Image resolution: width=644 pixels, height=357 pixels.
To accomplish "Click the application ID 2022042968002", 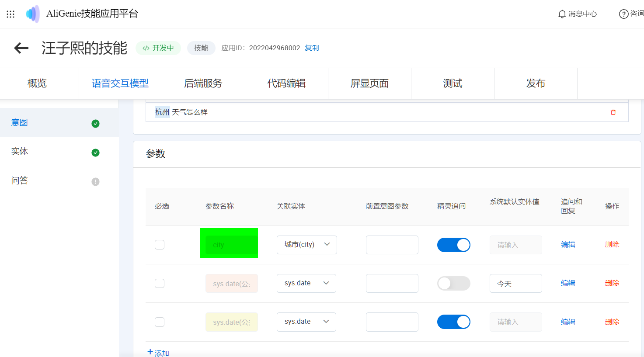I will (275, 48).
